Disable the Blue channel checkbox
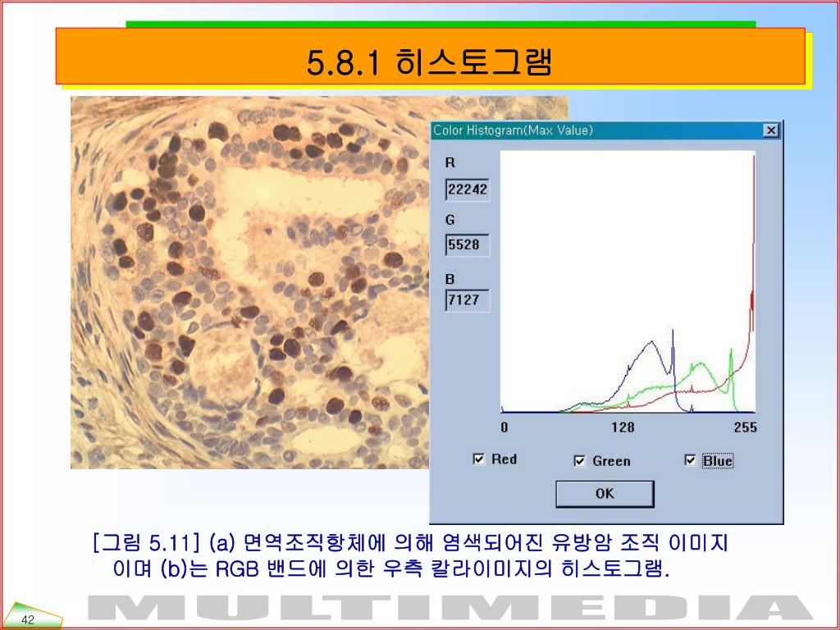840x630 pixels. pyautogui.click(x=691, y=460)
